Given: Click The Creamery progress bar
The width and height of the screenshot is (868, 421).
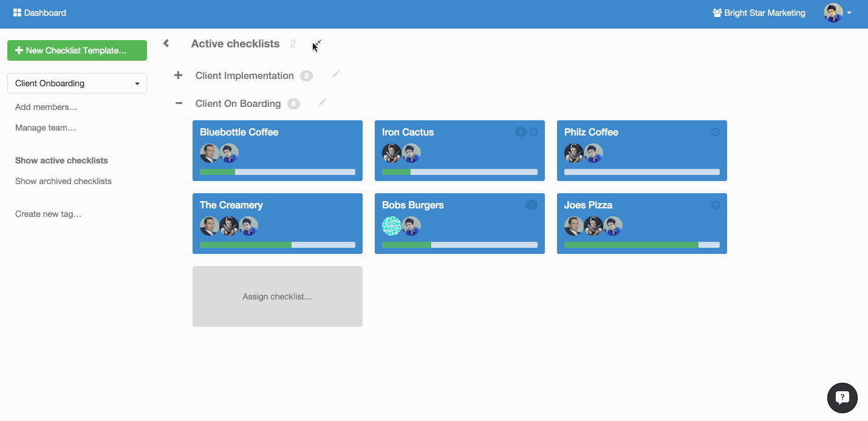Looking at the screenshot, I should (277, 245).
